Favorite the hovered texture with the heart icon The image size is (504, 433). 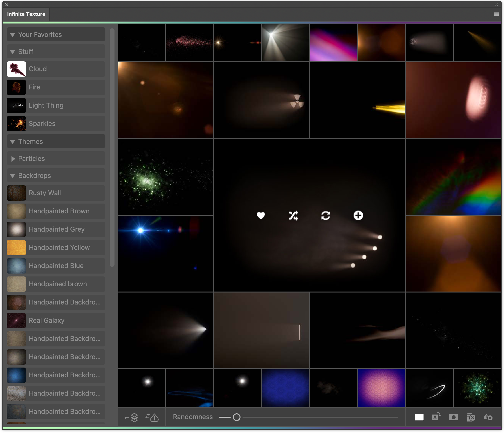[261, 215]
